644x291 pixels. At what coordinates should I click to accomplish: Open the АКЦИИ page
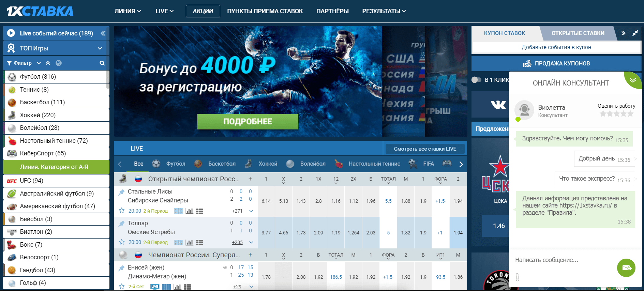coord(203,11)
